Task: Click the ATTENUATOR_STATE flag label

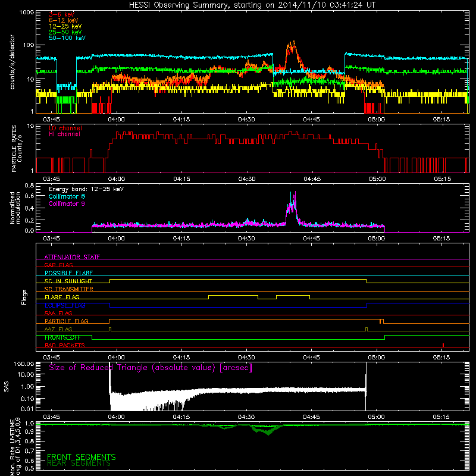Action: (72, 257)
